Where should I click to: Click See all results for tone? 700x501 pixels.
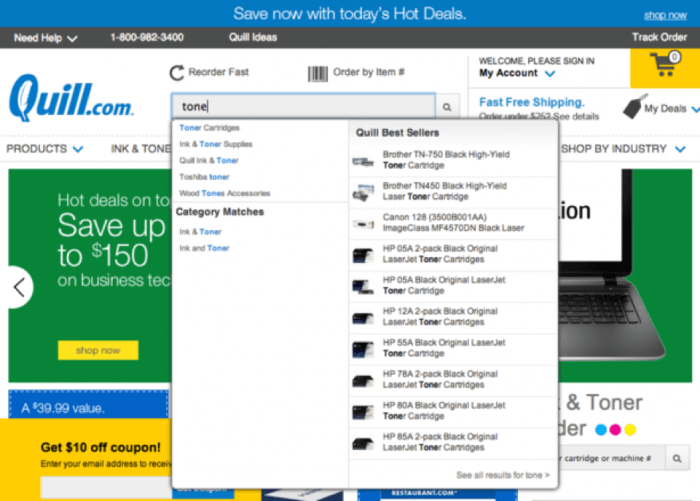point(503,475)
